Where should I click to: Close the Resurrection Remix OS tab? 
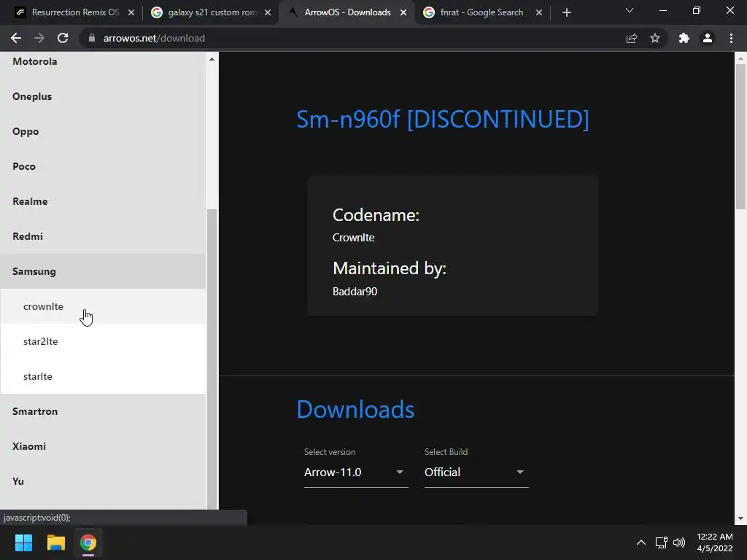coord(131,12)
